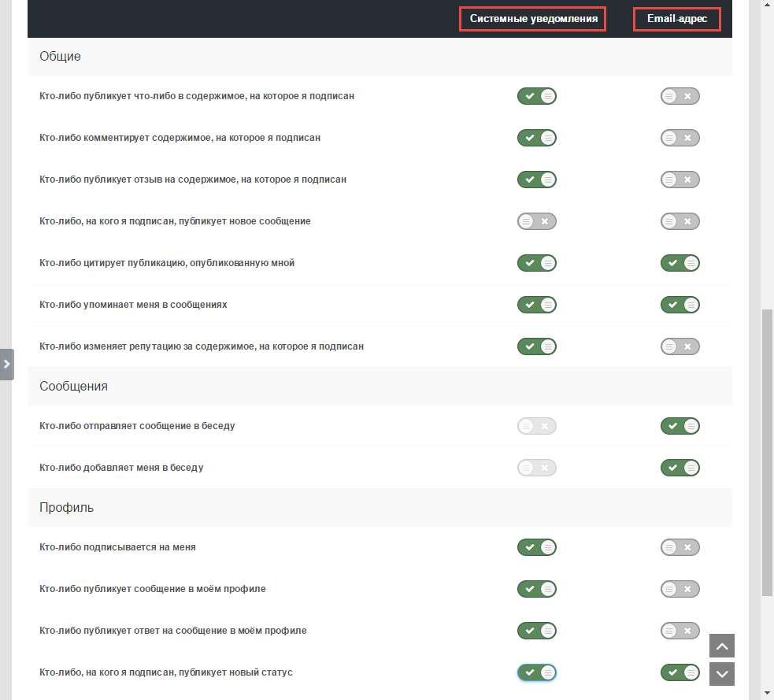Disable system notifications for subscribed content publications
The width and height of the screenshot is (774, 700).
(536, 96)
